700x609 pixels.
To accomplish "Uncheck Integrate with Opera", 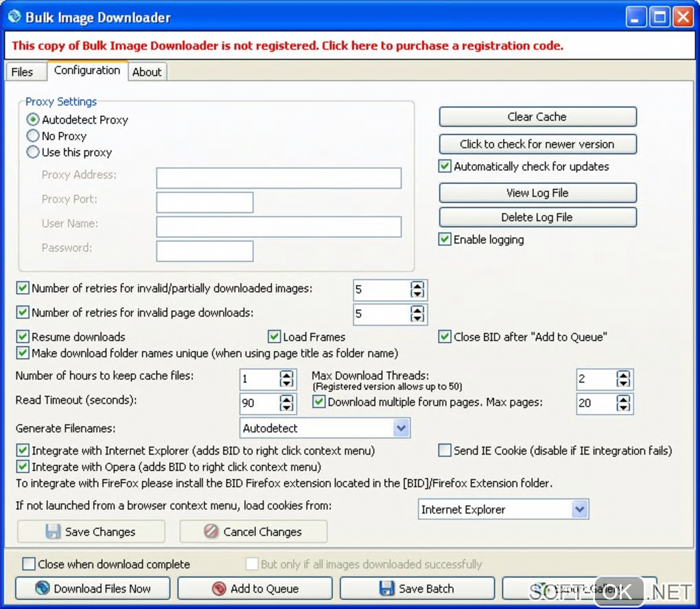I will pos(23,467).
